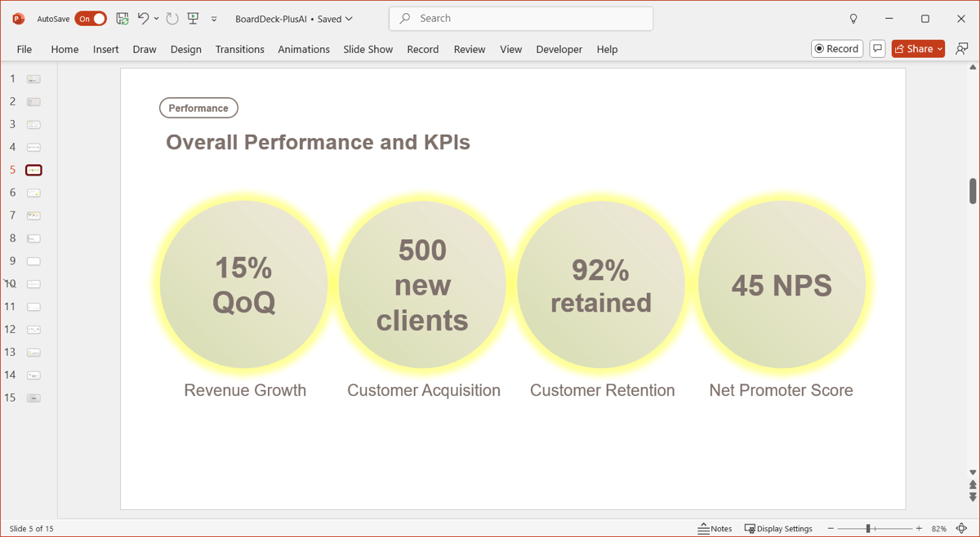Select slide 7 thumbnail
Viewport: 980px width, 537px height.
(33, 215)
